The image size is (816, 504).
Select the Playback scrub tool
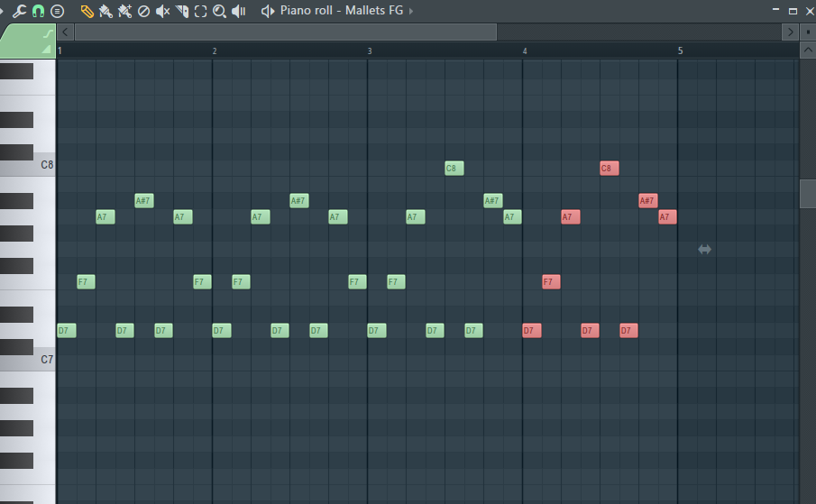pos(238,11)
